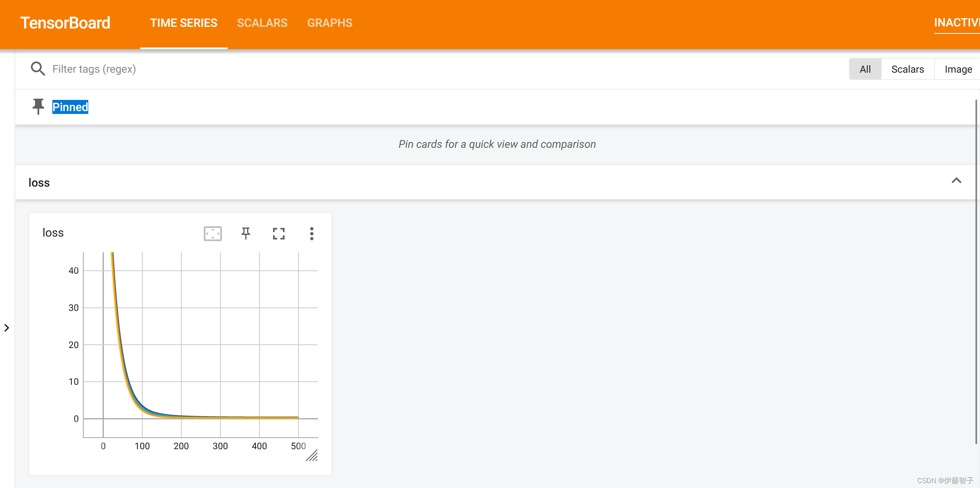The width and height of the screenshot is (980, 488).
Task: Expand the loss card to full screen
Action: click(279, 233)
